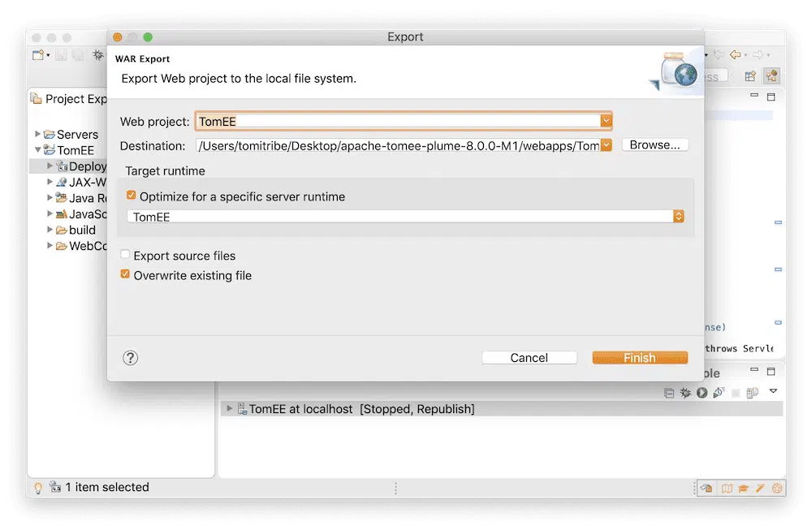The width and height of the screenshot is (812, 530).
Task: Enable the Export source files checkbox
Action: (x=125, y=256)
